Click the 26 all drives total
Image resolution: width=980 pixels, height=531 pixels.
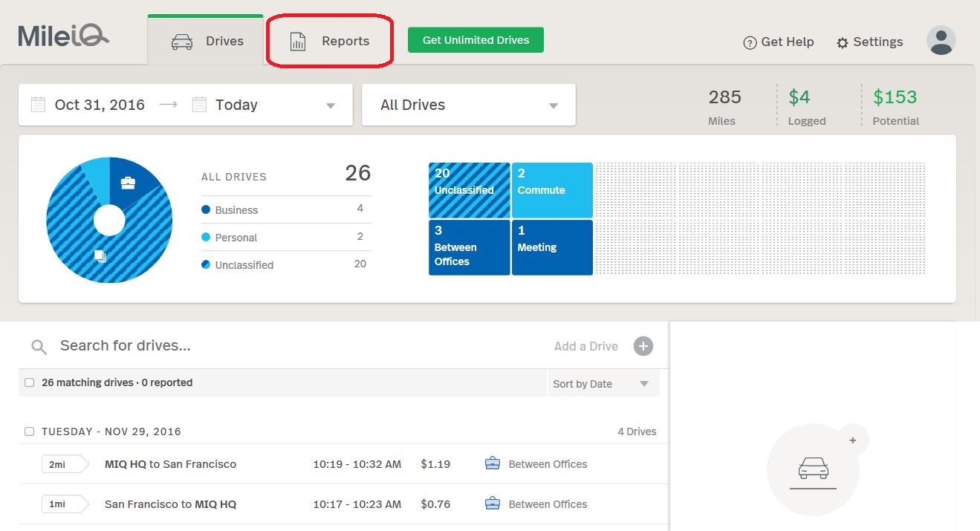(357, 173)
